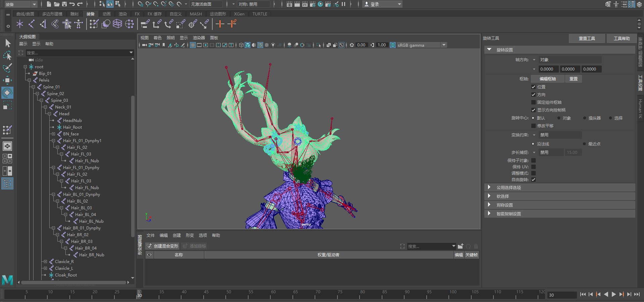The width and height of the screenshot is (644, 302).
Task: Click the 工具帮助 button
Action: (x=622, y=38)
